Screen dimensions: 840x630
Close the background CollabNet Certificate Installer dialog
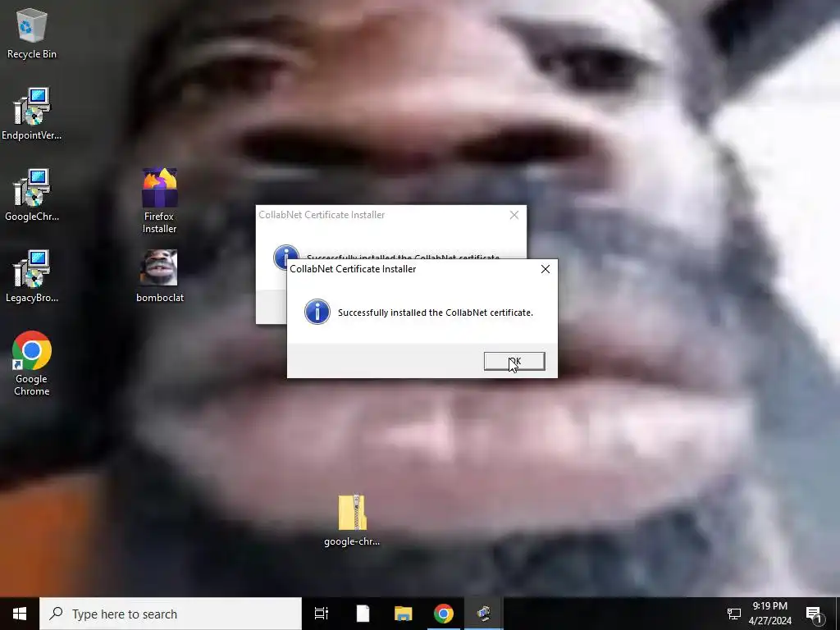tap(514, 215)
